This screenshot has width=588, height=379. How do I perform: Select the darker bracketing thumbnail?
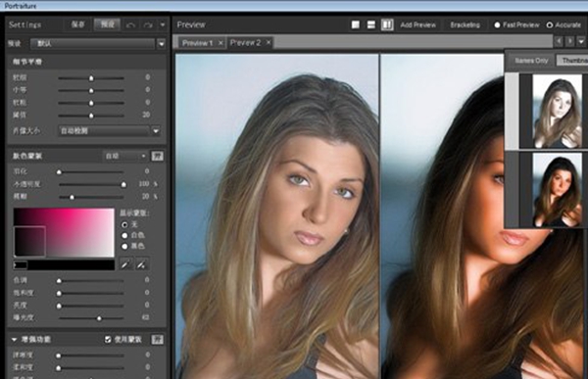point(558,189)
